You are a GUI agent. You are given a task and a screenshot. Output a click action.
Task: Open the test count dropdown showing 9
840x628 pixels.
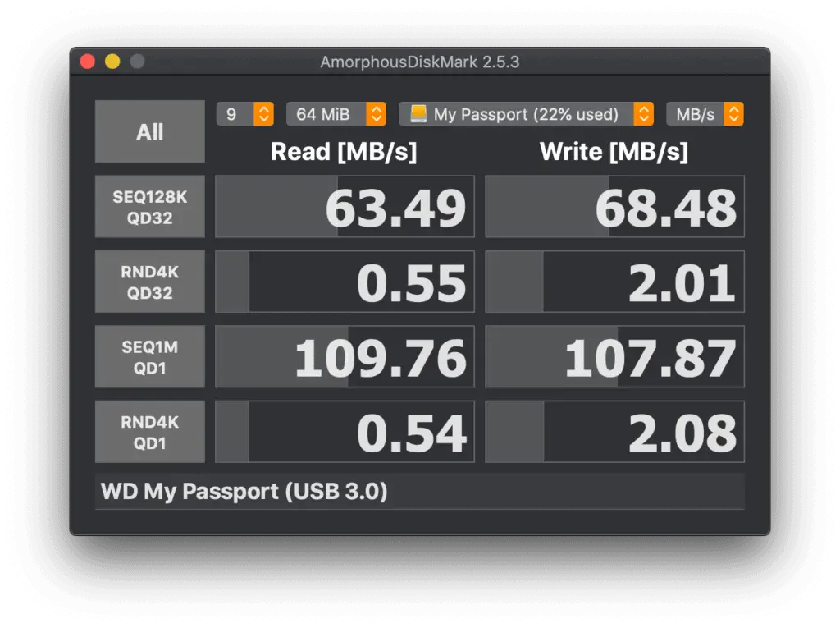245,113
